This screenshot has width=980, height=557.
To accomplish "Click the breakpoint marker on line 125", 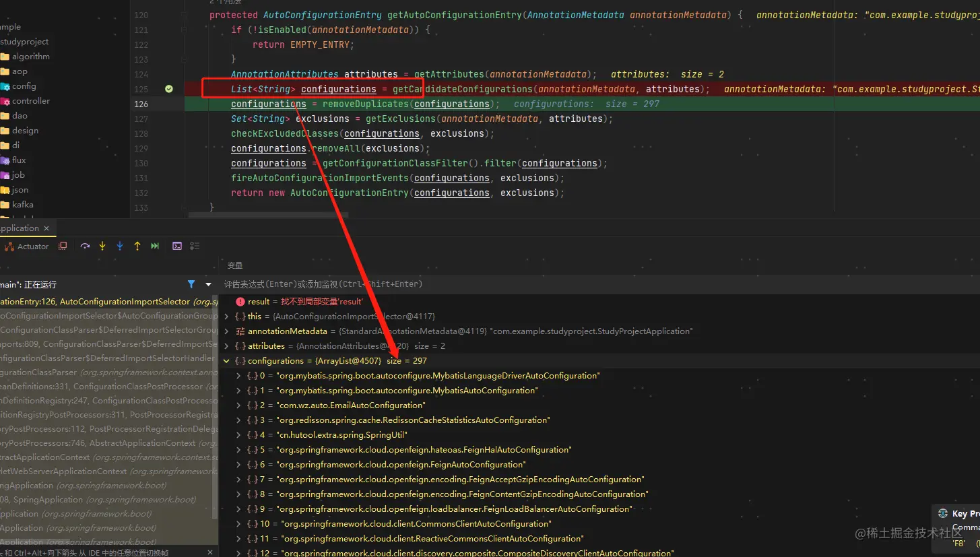I will 169,89.
